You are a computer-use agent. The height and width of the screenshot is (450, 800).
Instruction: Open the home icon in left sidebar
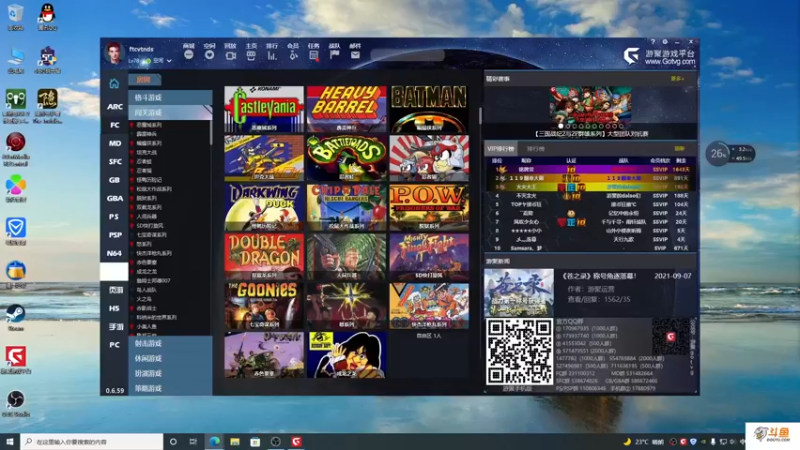coord(114,84)
